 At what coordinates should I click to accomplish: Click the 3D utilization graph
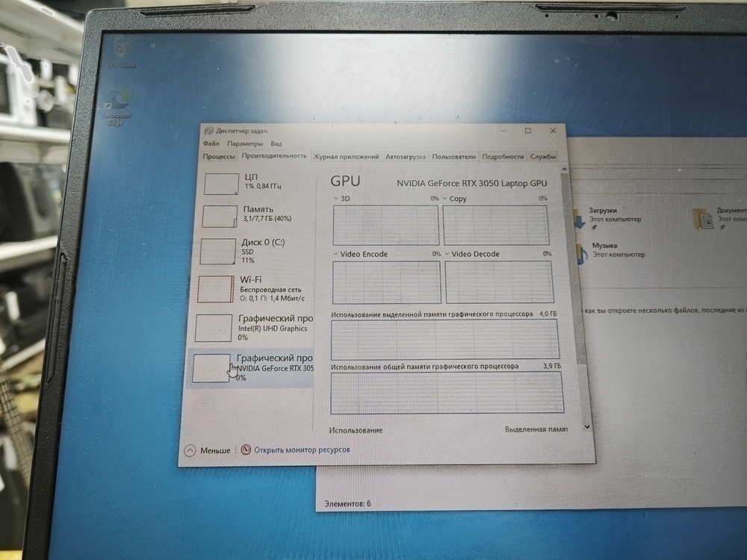pos(385,225)
